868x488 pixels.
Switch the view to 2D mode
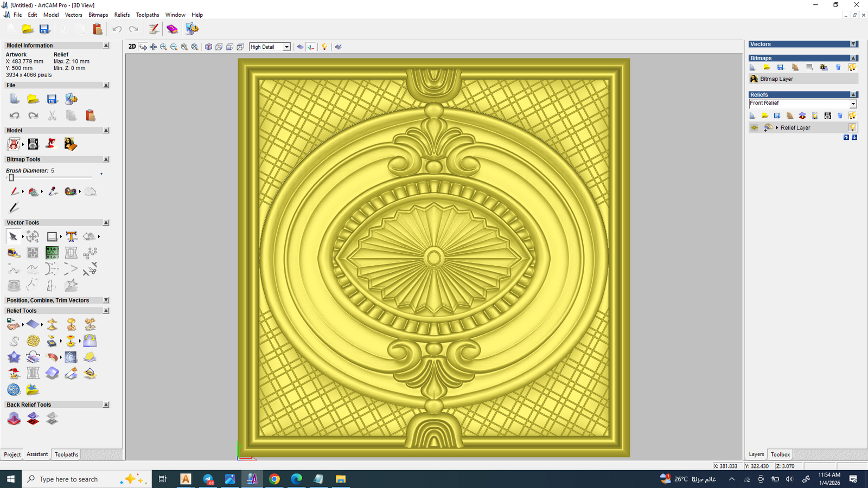coord(132,47)
